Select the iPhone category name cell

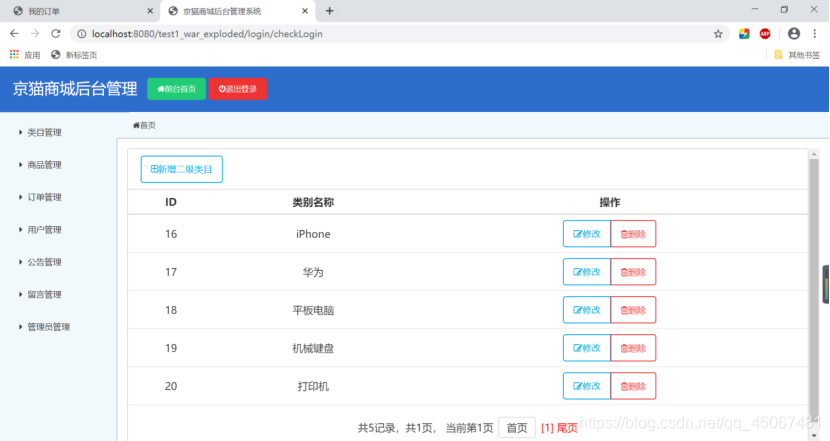click(x=313, y=234)
